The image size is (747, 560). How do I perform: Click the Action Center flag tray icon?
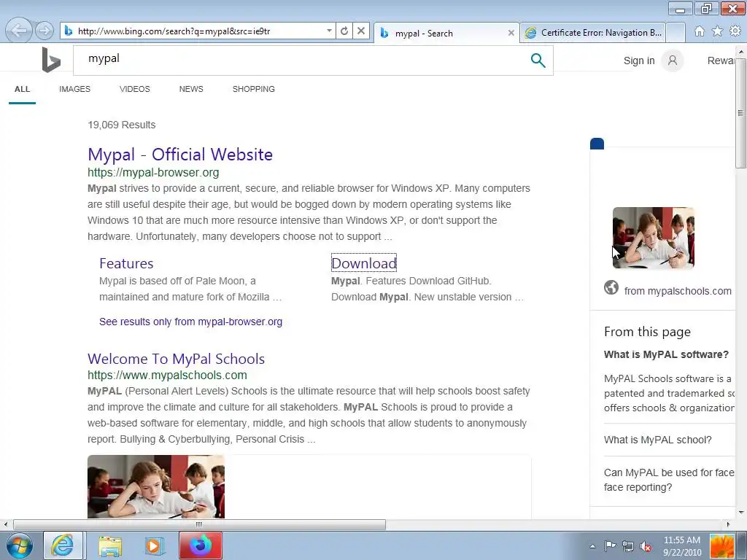(611, 546)
